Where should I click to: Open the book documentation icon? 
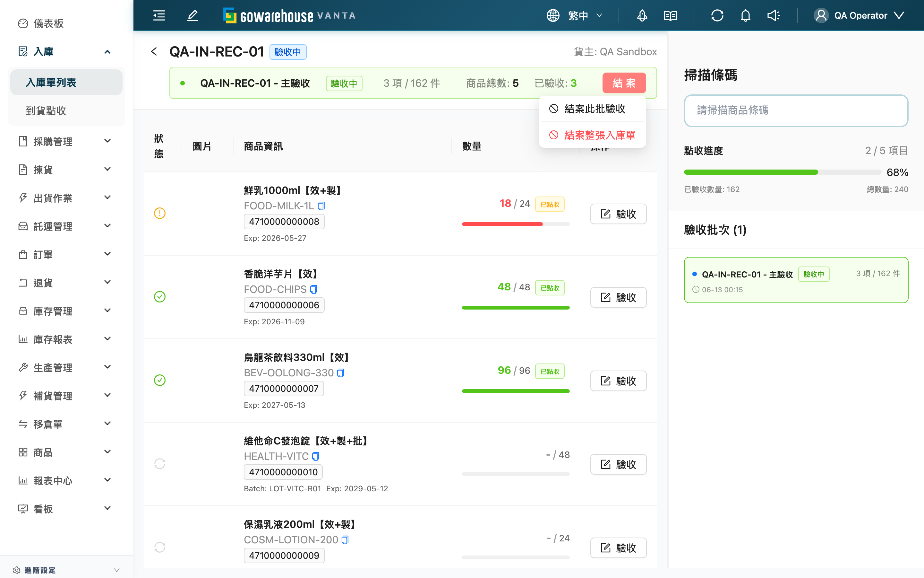[x=670, y=15]
